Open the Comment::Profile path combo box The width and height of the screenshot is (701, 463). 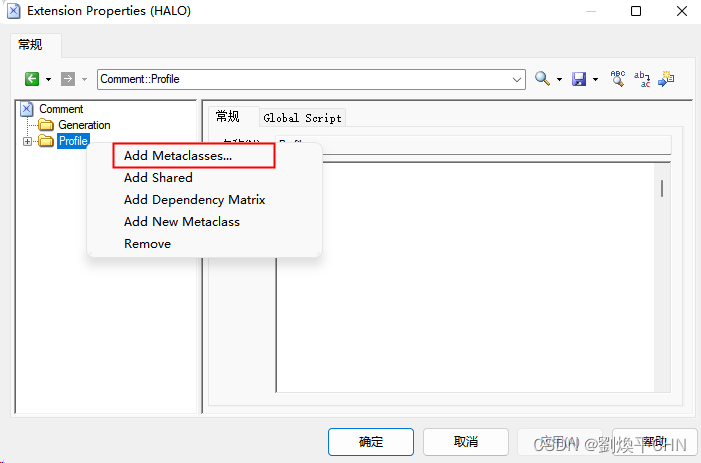tap(311, 79)
